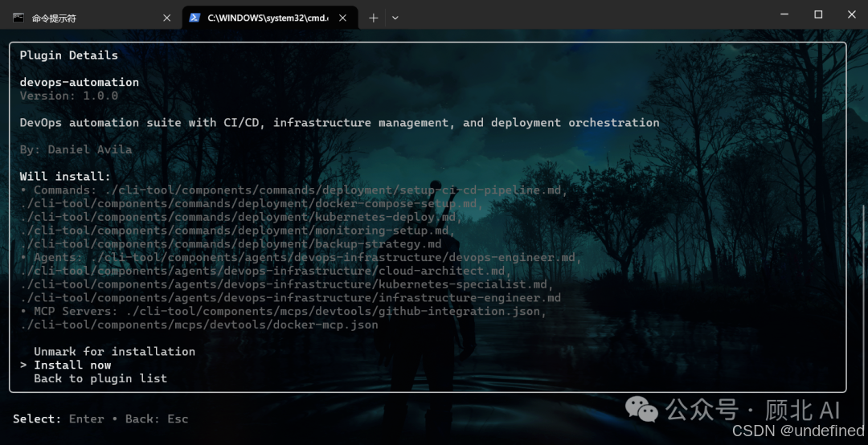Maximize the terminal window
This screenshot has width=868, height=445.
818,14
